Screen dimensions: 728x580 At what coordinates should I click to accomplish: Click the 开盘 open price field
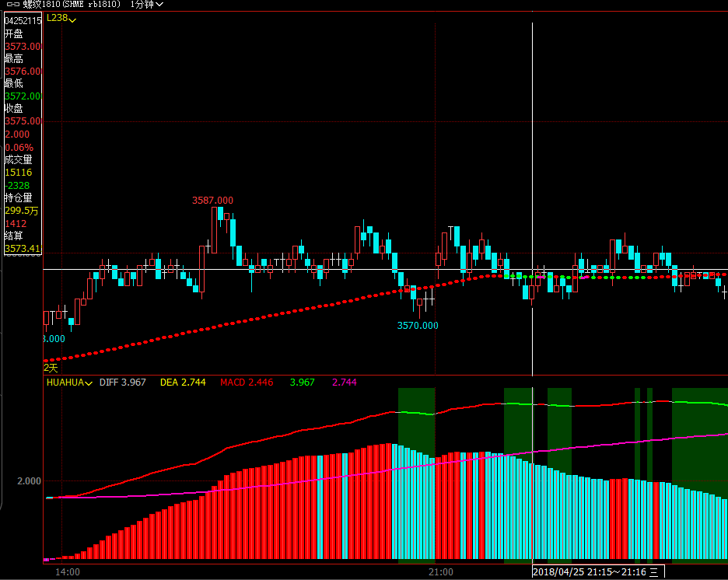[14, 33]
